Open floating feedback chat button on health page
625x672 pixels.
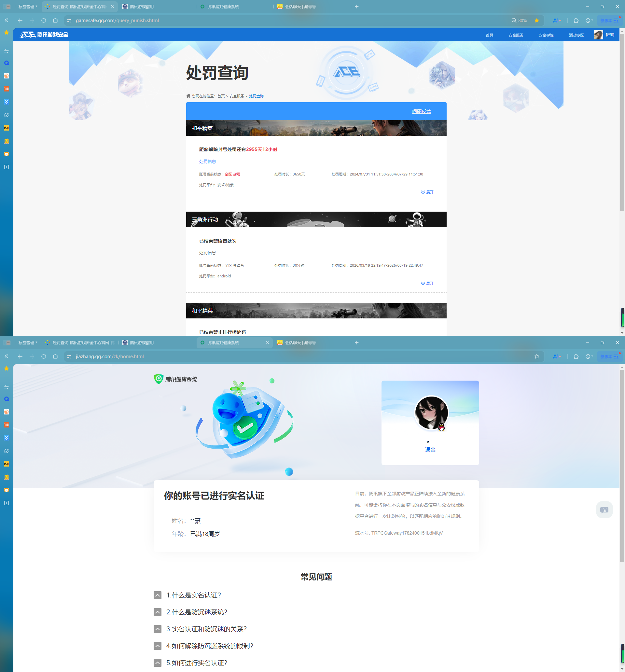pos(604,510)
